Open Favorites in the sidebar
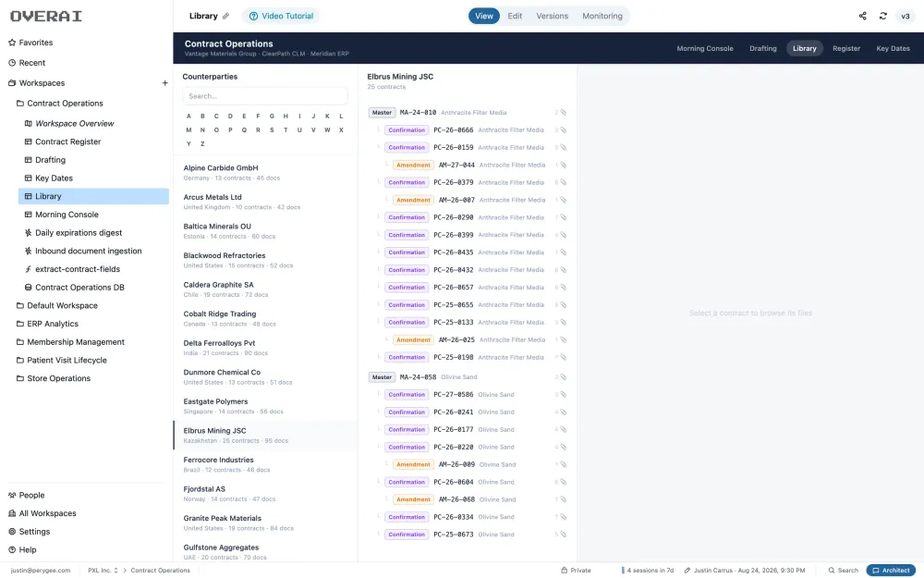Viewport: 924px width, 578px height. [30, 43]
